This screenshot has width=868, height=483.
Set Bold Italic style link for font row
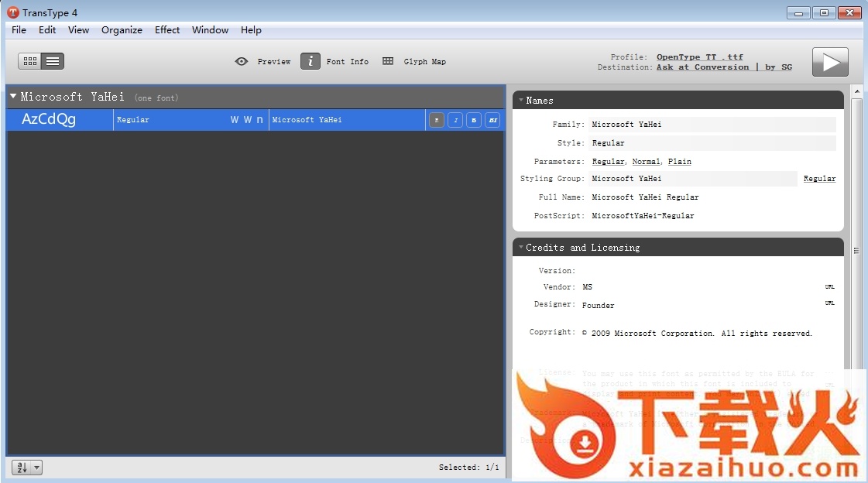tap(492, 120)
